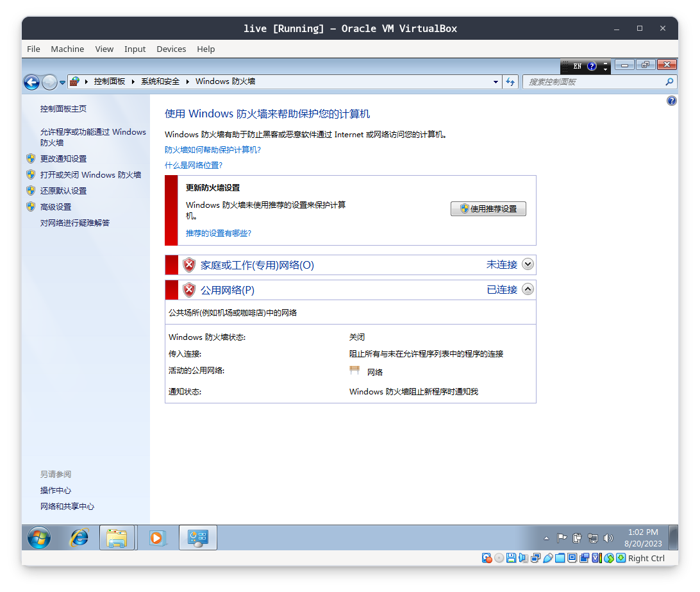Click the VirtualBox hard disk activity icon

click(487, 558)
